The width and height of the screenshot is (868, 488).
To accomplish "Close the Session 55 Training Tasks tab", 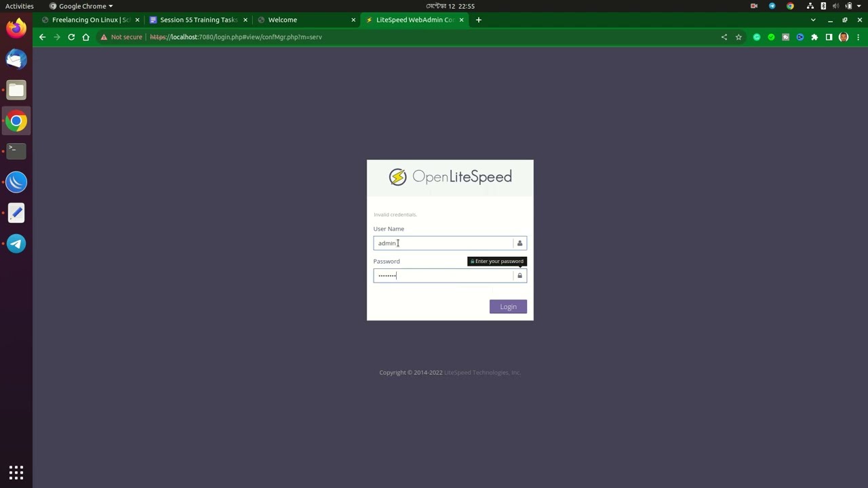I will click(245, 20).
